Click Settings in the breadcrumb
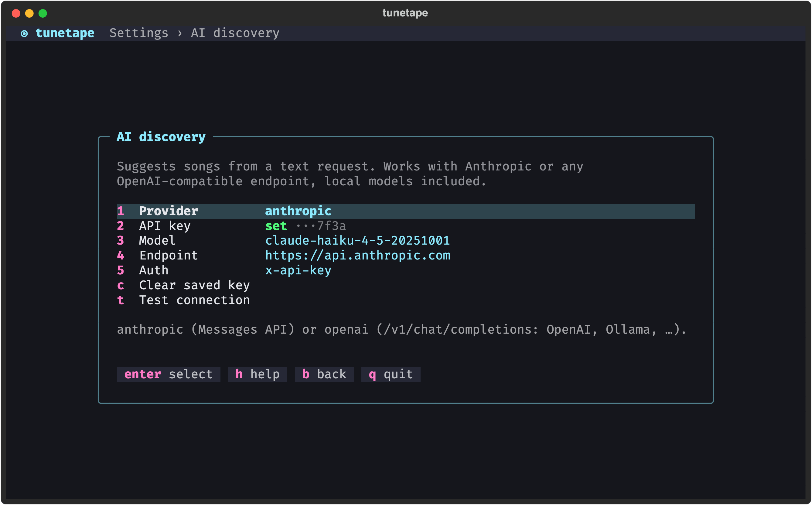Viewport: 812px width, 505px height. tap(139, 33)
